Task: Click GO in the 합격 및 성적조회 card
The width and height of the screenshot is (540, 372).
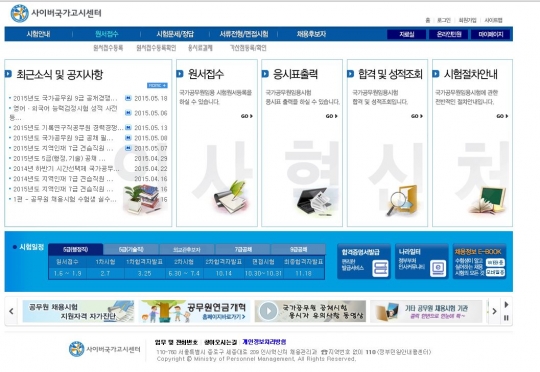Action: (x=417, y=116)
